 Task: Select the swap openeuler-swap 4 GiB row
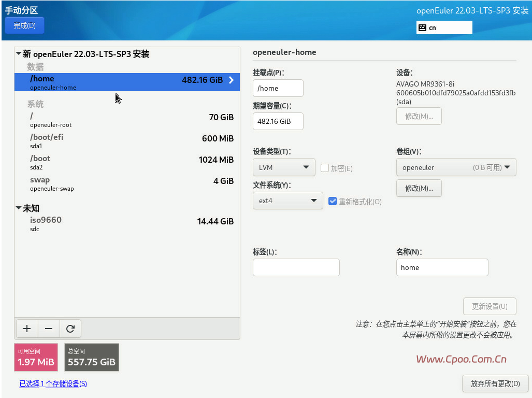pyautogui.click(x=127, y=183)
